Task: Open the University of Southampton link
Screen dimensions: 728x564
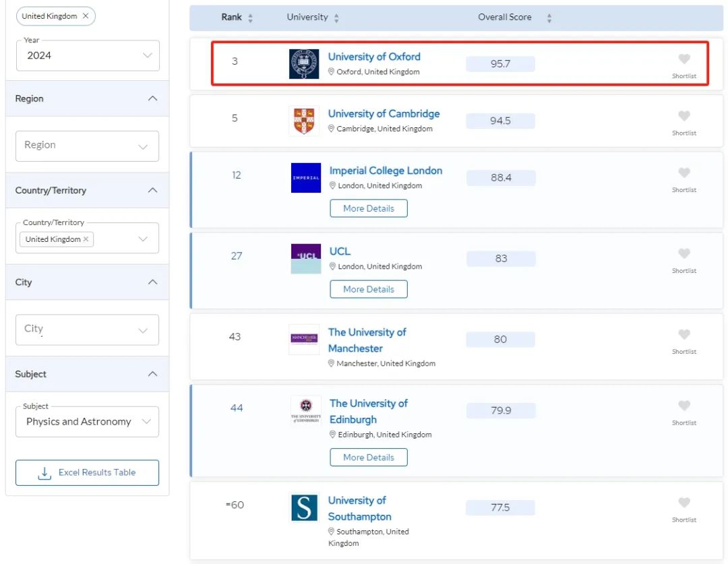Action: (x=360, y=508)
